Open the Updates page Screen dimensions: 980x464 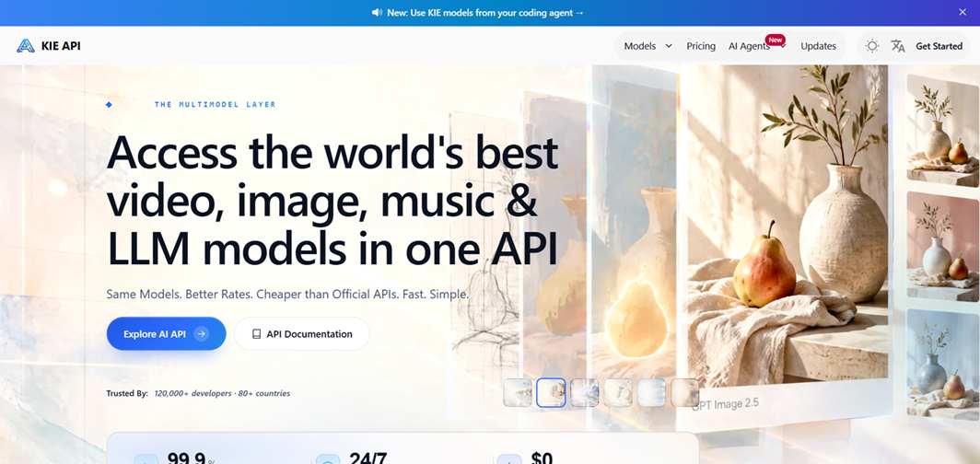(x=818, y=46)
